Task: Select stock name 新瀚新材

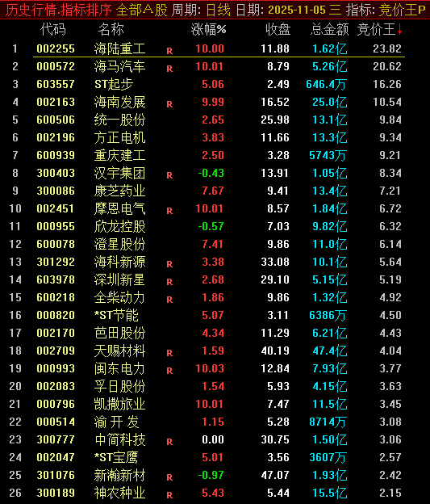Action: pyautogui.click(x=119, y=475)
